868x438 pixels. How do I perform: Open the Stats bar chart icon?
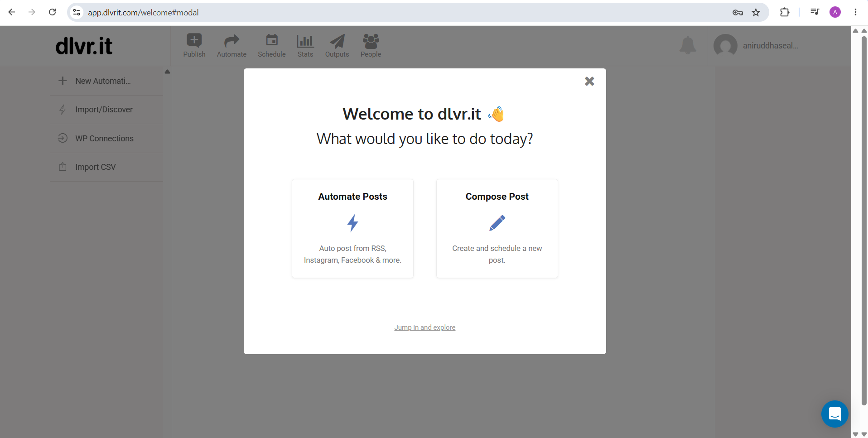click(305, 41)
